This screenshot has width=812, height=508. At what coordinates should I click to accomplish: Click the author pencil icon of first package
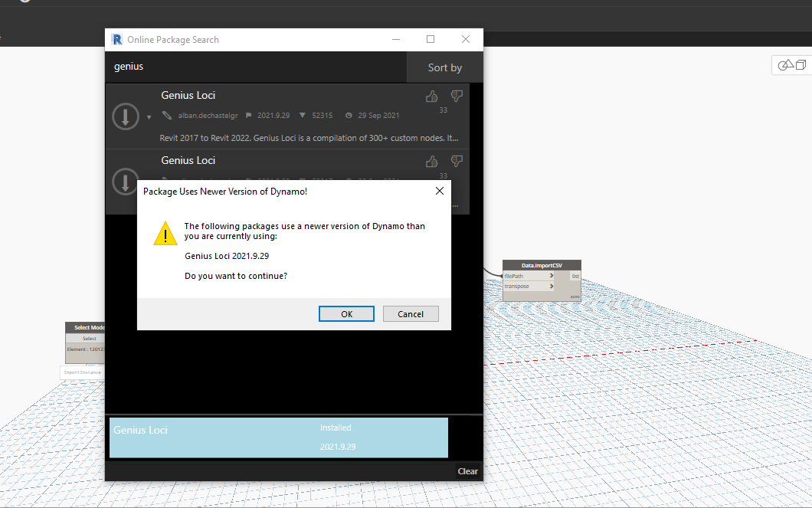[167, 115]
